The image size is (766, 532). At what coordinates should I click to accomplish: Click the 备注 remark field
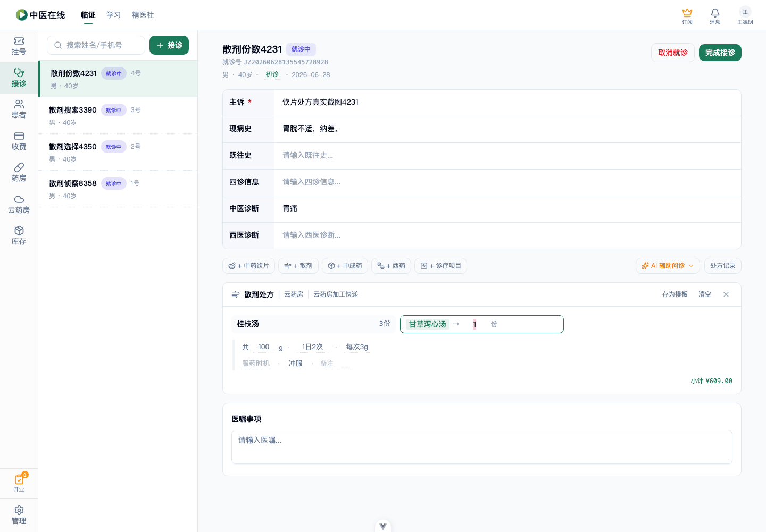point(336,364)
